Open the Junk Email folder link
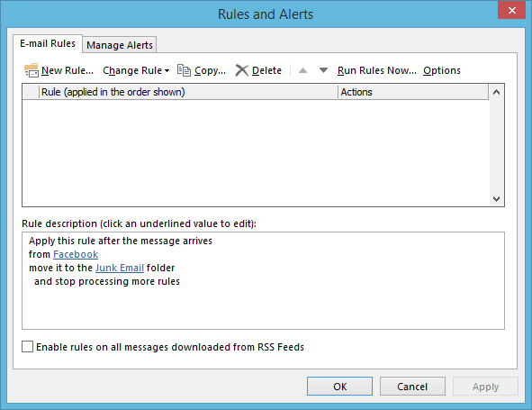The height and width of the screenshot is (410, 532). coord(120,268)
